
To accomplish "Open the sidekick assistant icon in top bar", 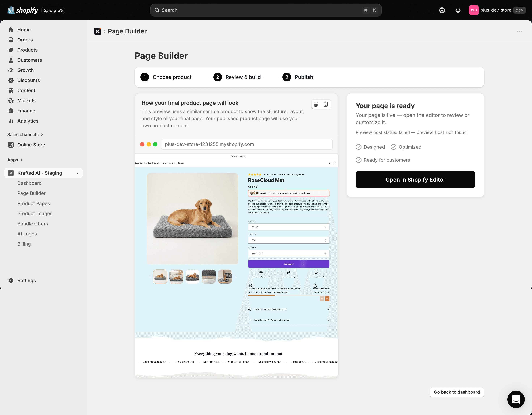I will 442,10.
